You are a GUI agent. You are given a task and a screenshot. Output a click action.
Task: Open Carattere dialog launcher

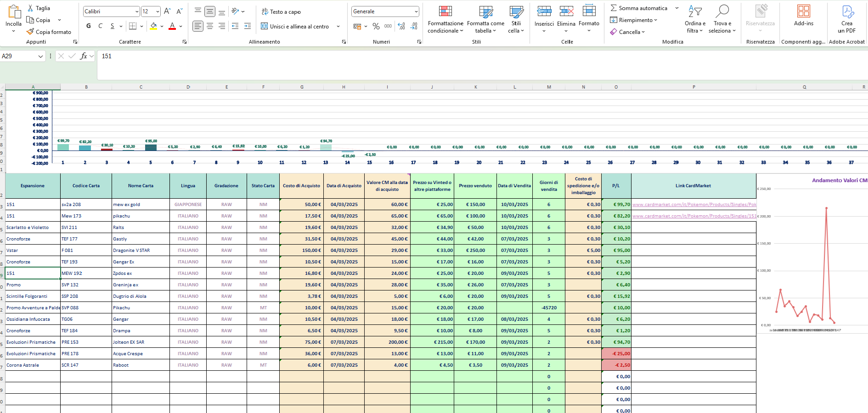tap(185, 42)
